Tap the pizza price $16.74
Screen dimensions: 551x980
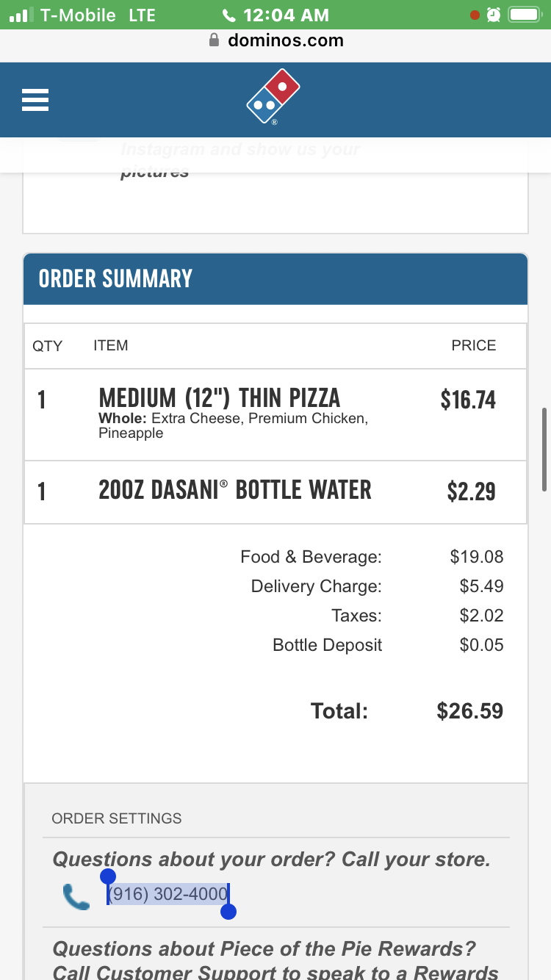(x=468, y=400)
